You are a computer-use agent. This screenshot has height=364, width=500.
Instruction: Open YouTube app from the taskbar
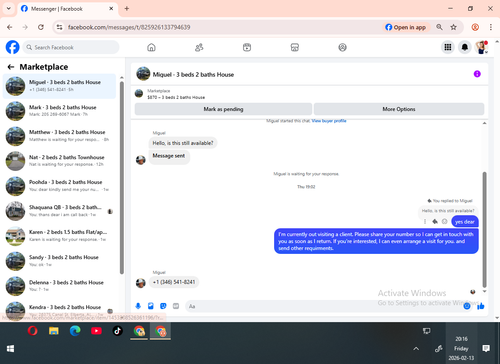pos(96,331)
